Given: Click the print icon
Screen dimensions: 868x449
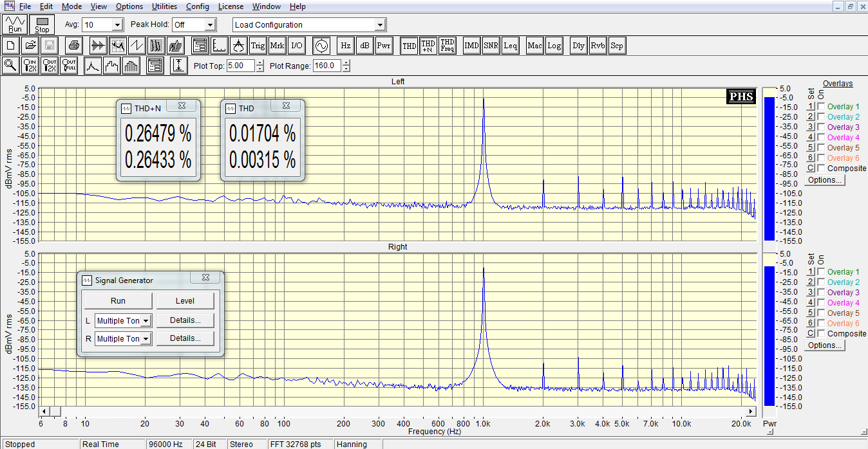Looking at the screenshot, I should click(74, 46).
